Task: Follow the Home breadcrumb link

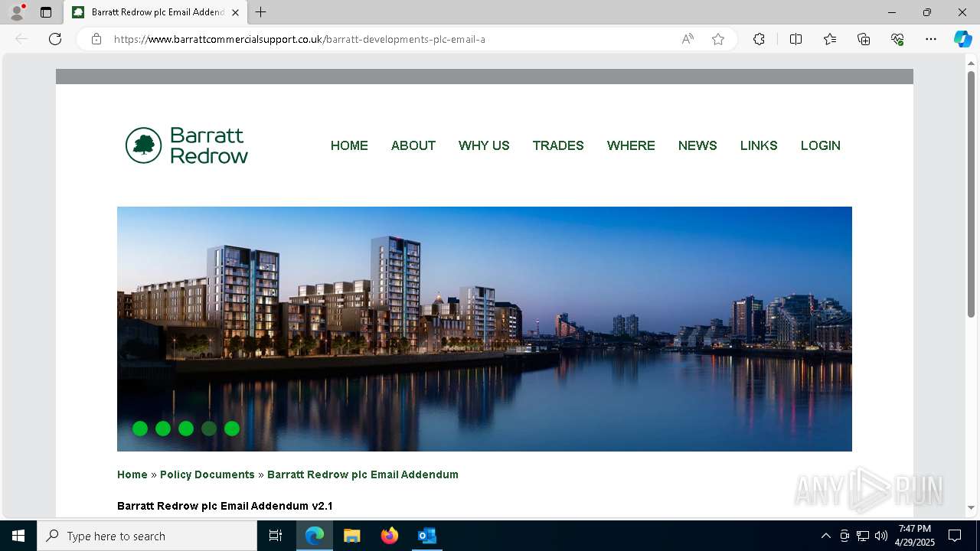Action: click(x=132, y=474)
